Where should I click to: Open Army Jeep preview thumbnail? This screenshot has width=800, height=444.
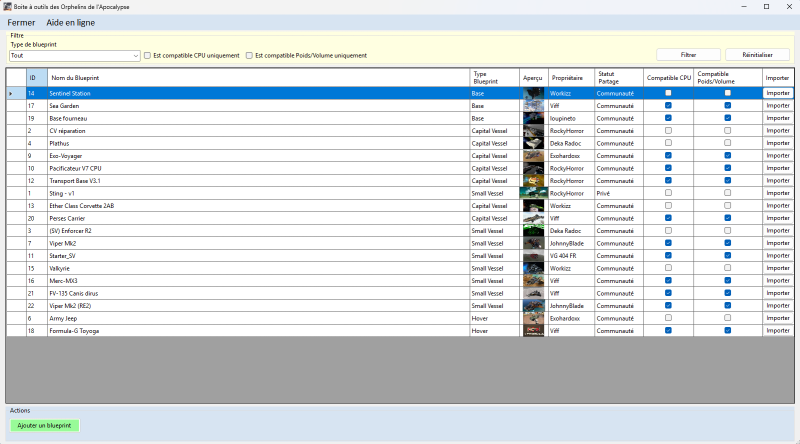coord(534,318)
